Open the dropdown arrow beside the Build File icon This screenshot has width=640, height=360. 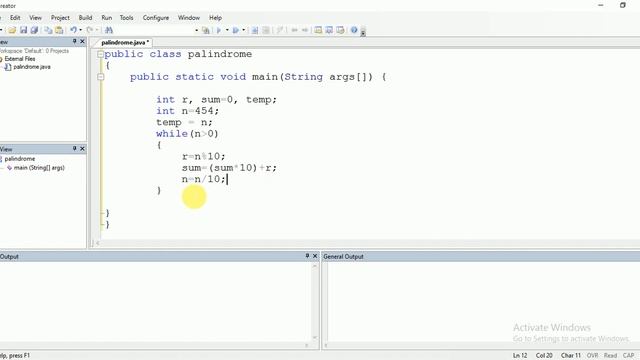pos(196,30)
